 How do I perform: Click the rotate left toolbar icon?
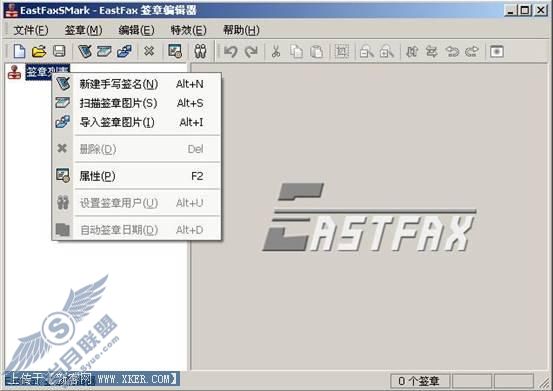(x=452, y=52)
